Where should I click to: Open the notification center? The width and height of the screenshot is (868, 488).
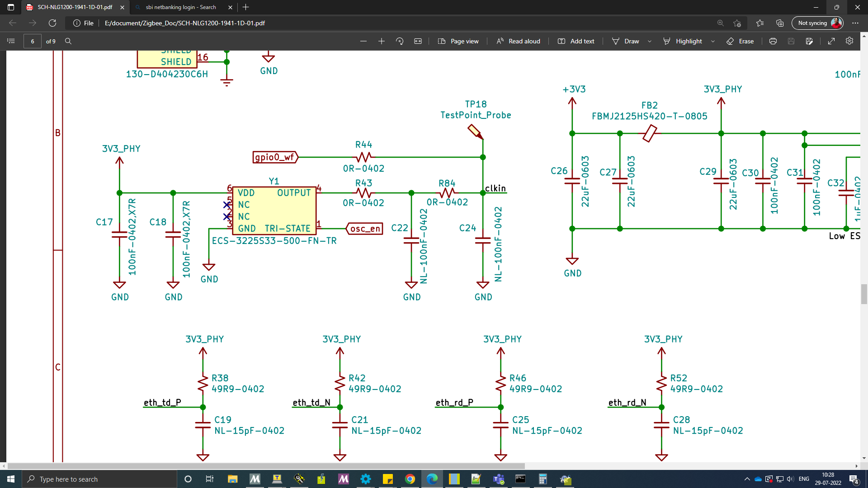pyautogui.click(x=854, y=479)
